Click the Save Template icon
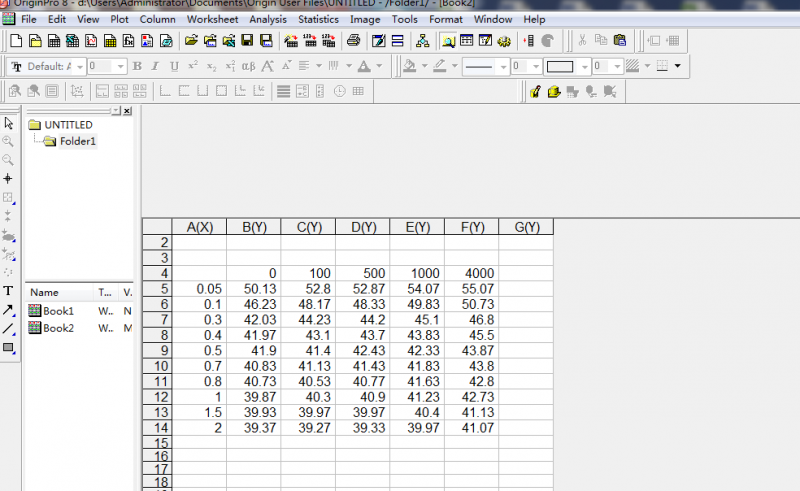The width and height of the screenshot is (800, 491). tap(266, 41)
